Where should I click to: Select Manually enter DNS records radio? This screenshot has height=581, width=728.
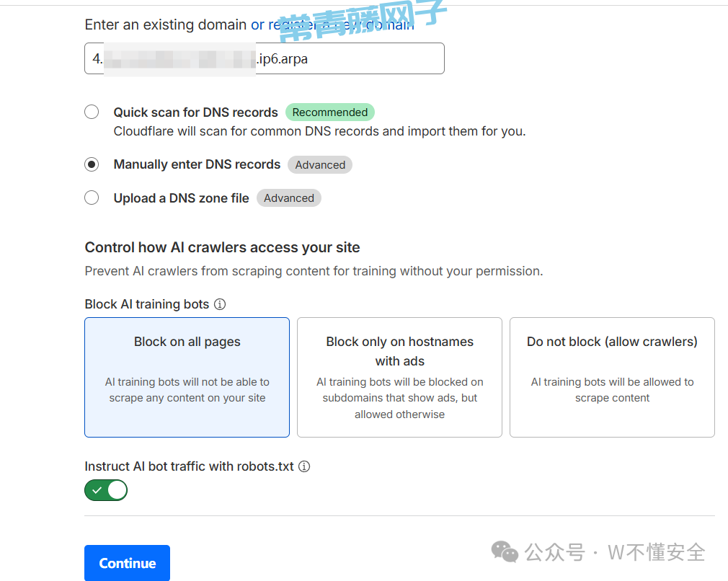click(x=92, y=164)
